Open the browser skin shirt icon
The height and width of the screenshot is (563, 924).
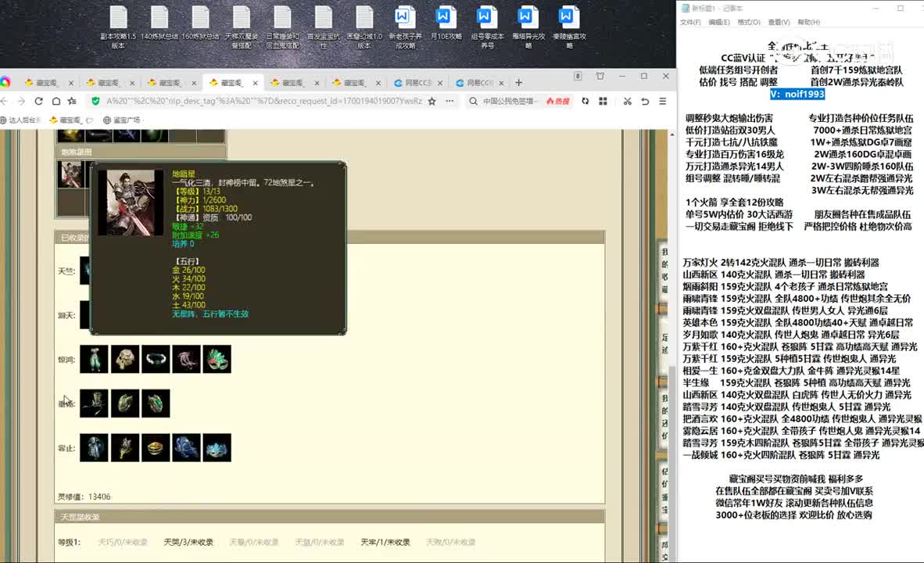600,76
